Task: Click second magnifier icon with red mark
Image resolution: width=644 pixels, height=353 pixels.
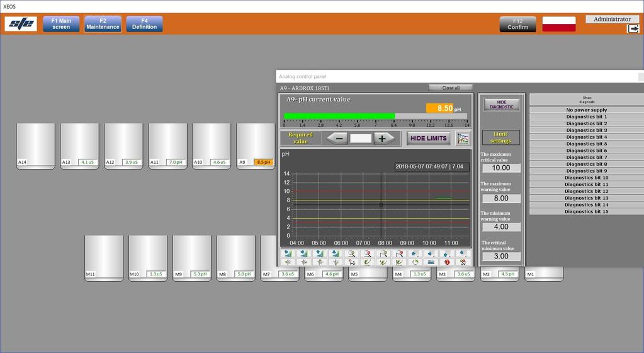Action: [367, 253]
